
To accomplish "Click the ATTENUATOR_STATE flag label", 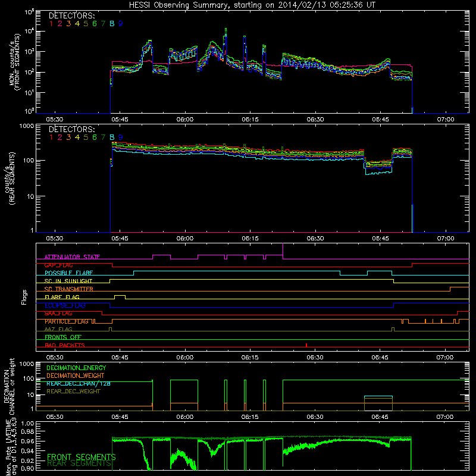I will tap(72, 257).
